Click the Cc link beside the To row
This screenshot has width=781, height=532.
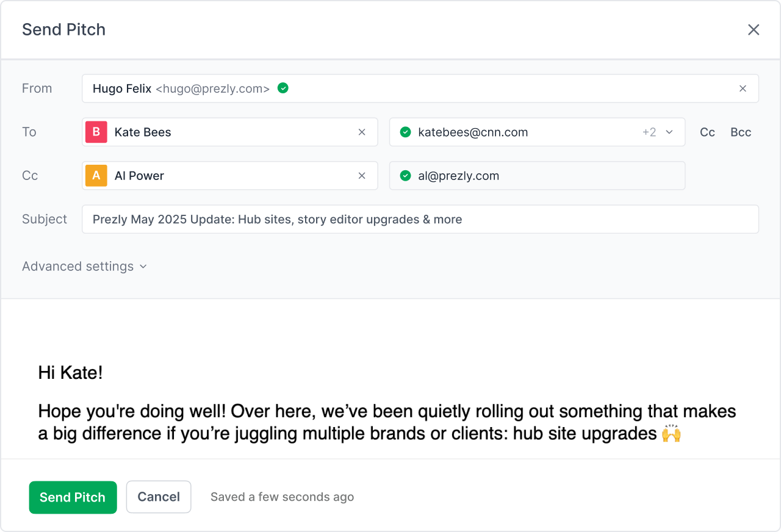click(707, 132)
